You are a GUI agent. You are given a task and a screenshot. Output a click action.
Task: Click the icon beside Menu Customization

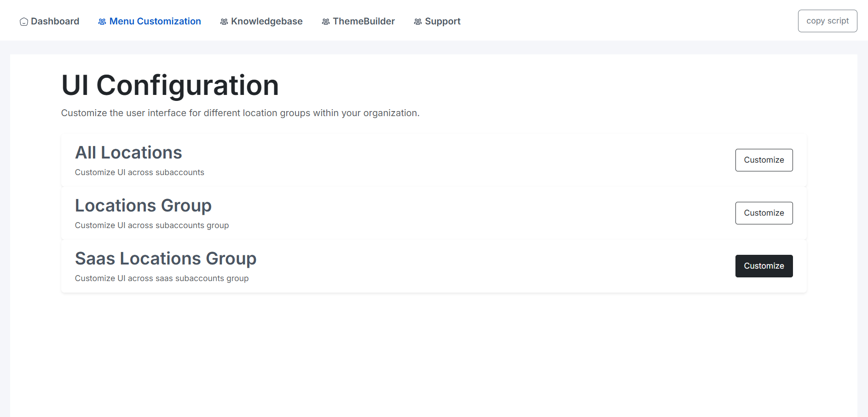(102, 22)
